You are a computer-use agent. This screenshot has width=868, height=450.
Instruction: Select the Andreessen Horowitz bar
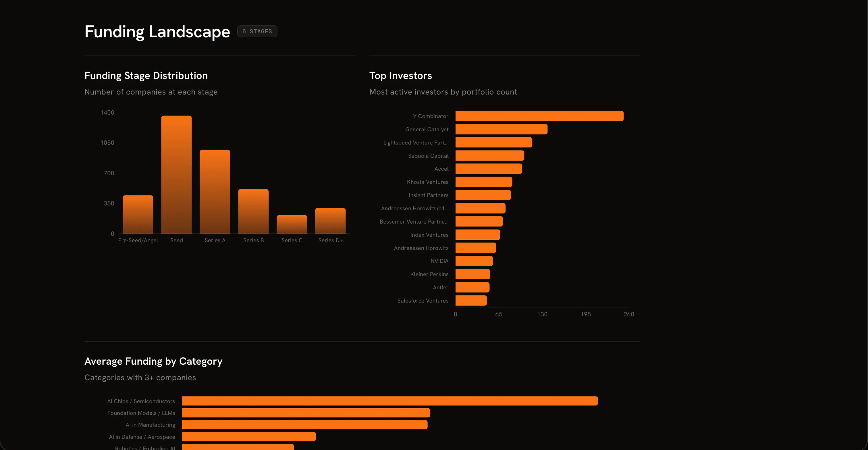475,248
